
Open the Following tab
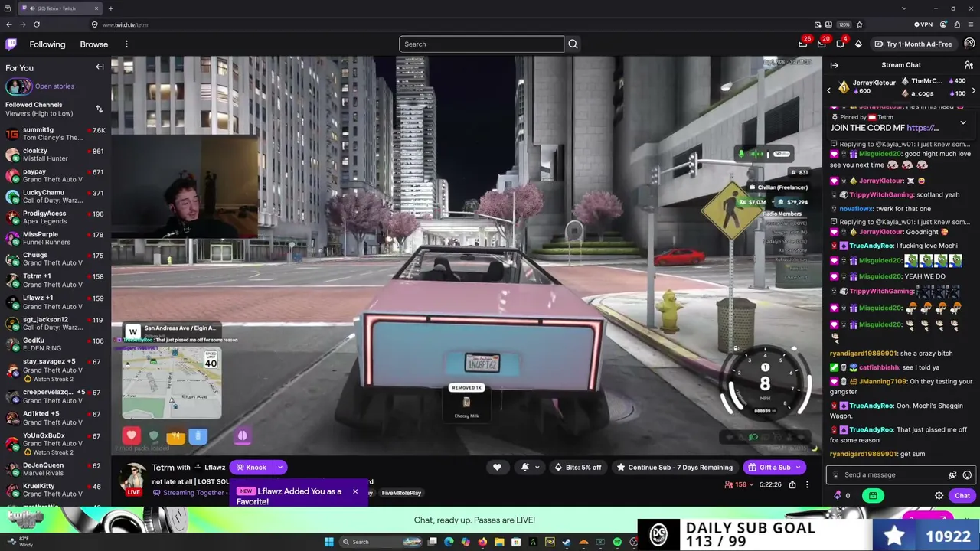(x=47, y=44)
